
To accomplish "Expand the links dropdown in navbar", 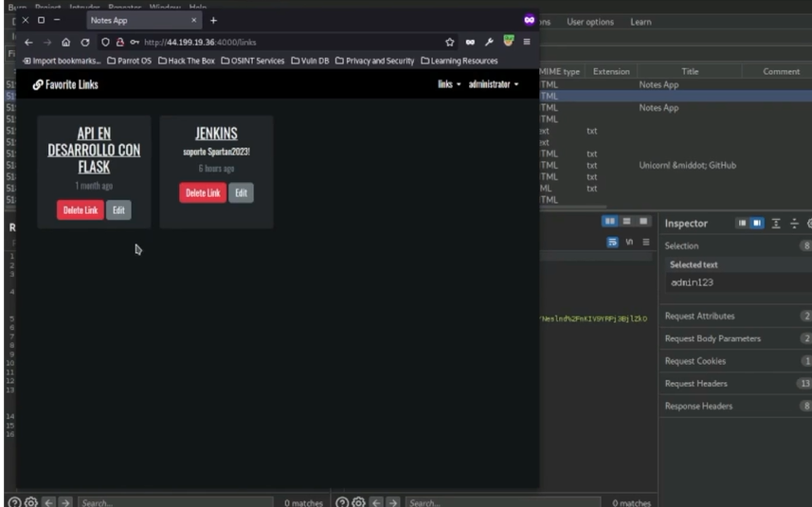I will pyautogui.click(x=449, y=84).
